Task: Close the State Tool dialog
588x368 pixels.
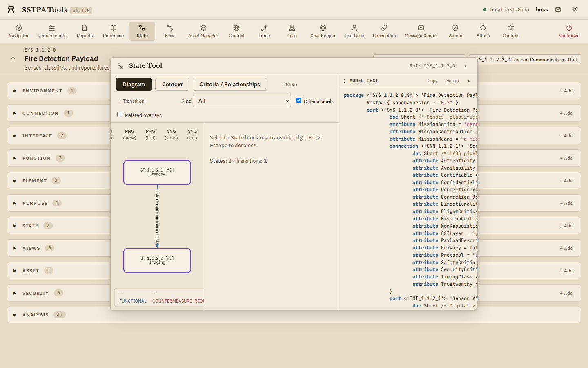Action: (x=465, y=66)
